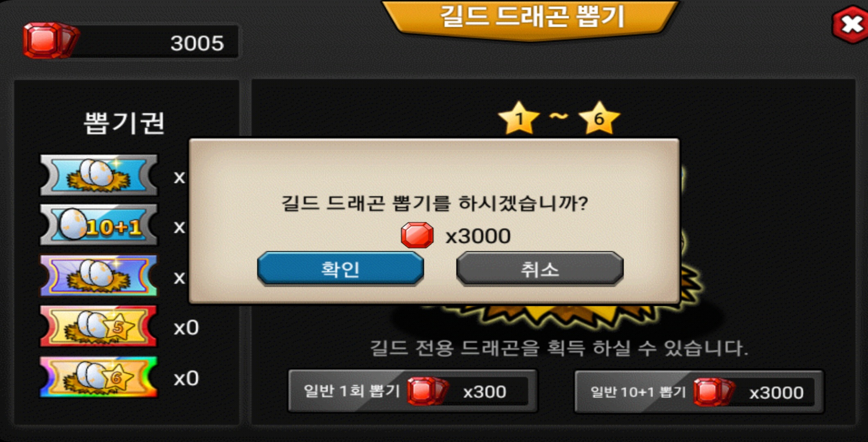
Task: Tap the 6-star icon
Action: click(x=599, y=118)
